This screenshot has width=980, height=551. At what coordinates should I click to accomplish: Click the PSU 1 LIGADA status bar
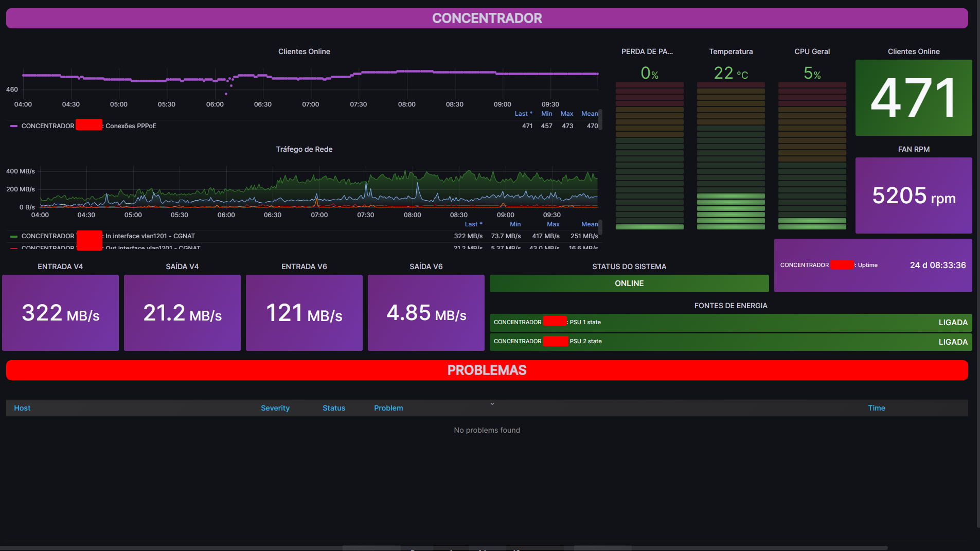click(x=730, y=322)
